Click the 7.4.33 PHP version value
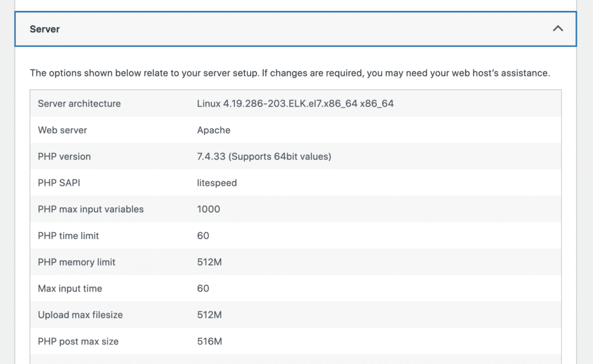Screen dimensions: 593x364 (x=264, y=156)
